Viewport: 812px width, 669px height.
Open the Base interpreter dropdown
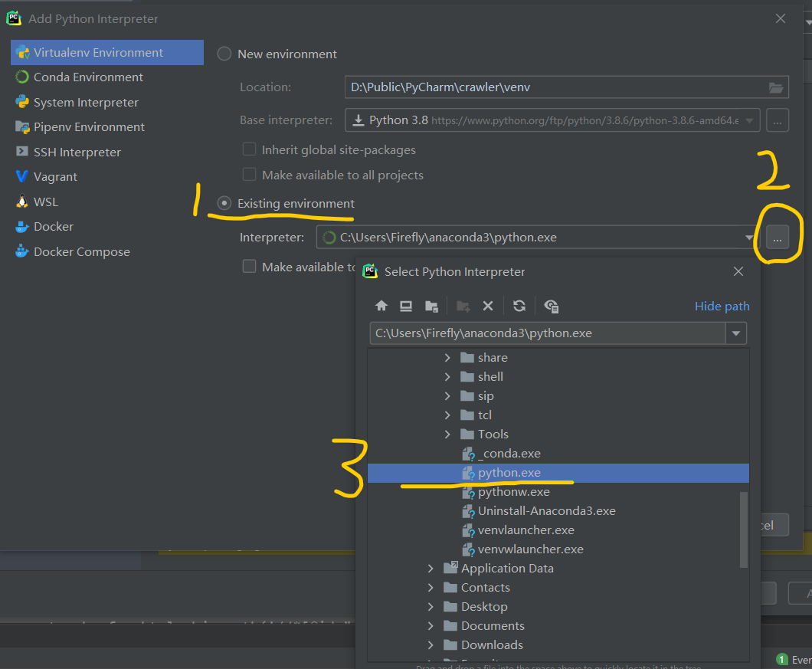pyautogui.click(x=749, y=121)
